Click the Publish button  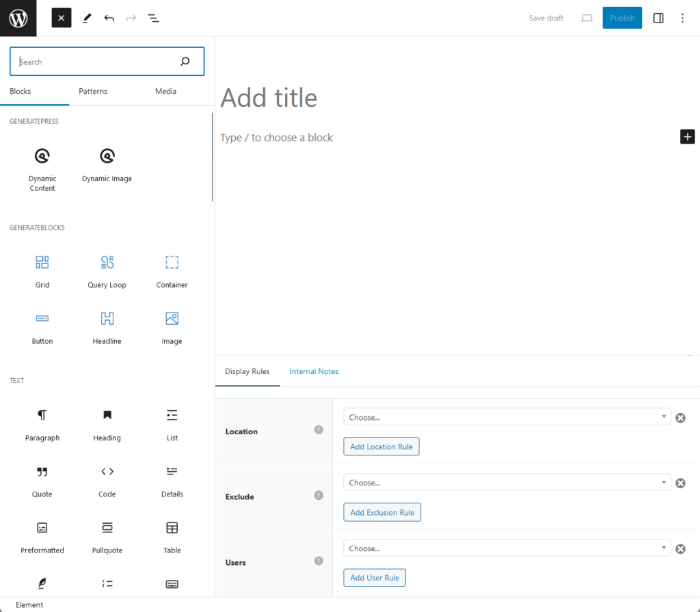622,18
